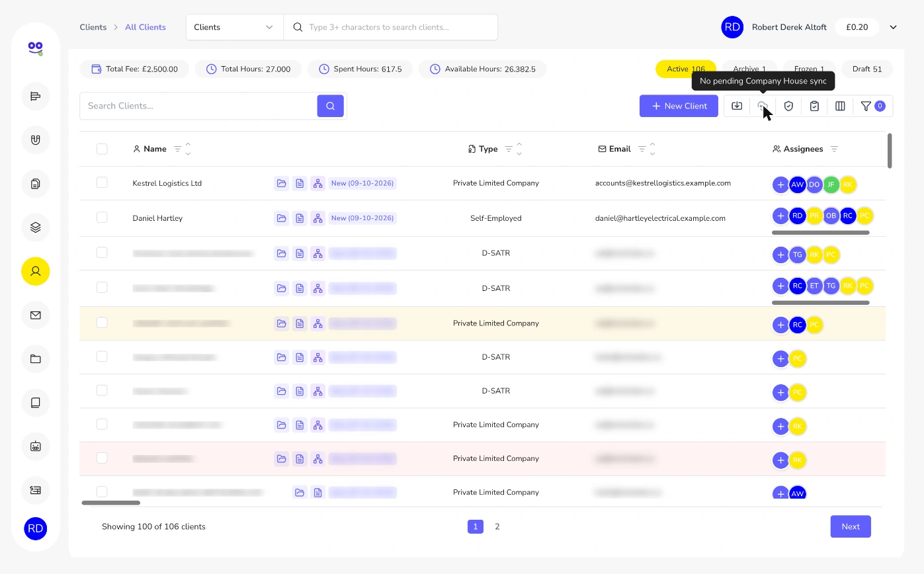The width and height of the screenshot is (924, 574).
Task: Switch to the Draft 51 tab
Action: pos(867,69)
